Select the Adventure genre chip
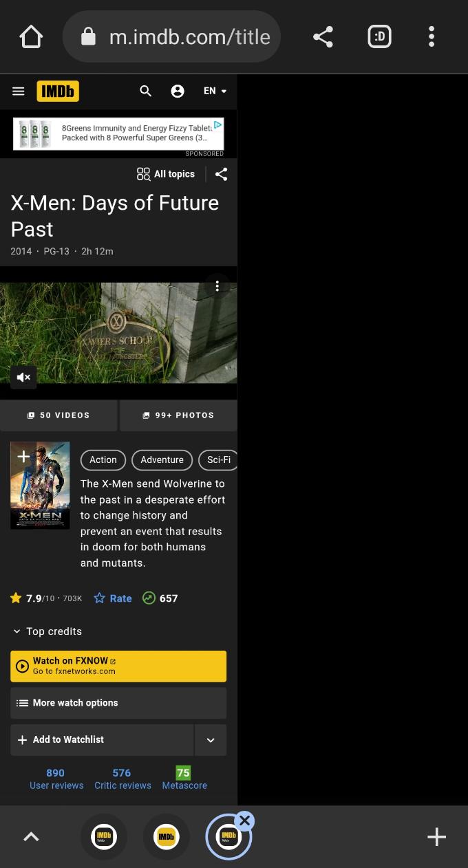 pos(162,459)
